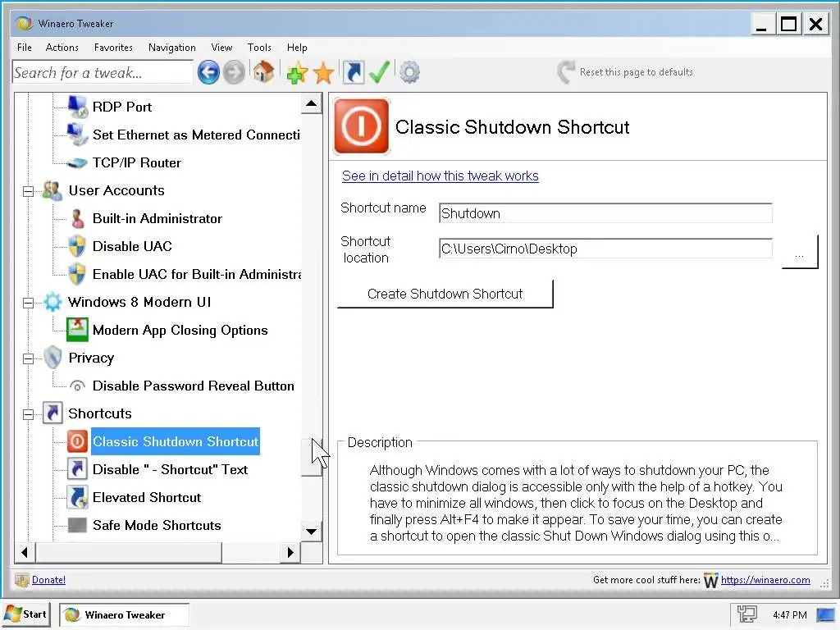Click the green checkmark toolbar icon

(379, 72)
